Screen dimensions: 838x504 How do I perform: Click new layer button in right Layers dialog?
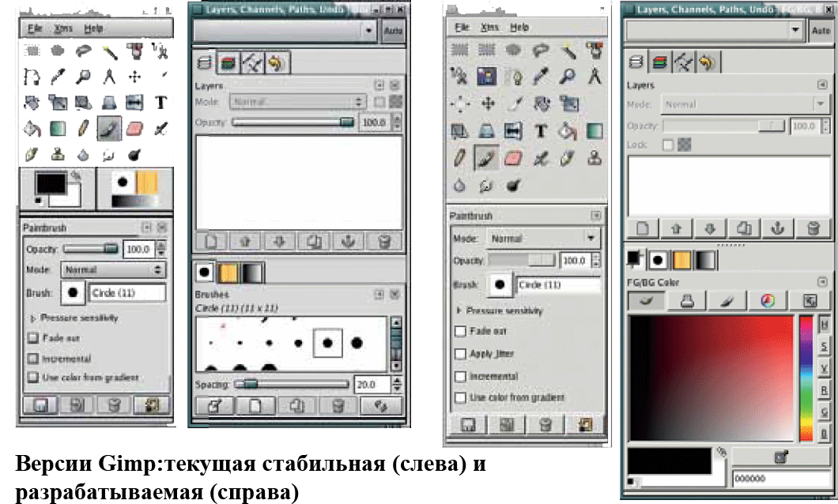[x=643, y=229]
